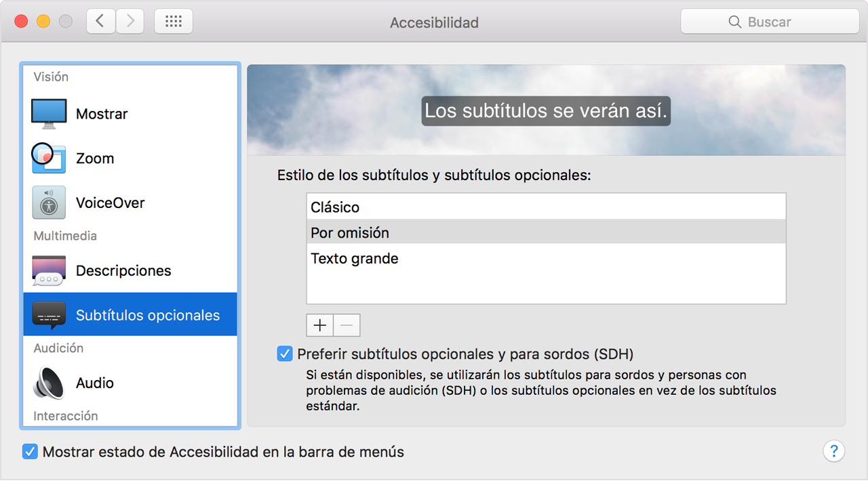868x481 pixels.
Task: Open the Audio settings pane
Action: 130,383
